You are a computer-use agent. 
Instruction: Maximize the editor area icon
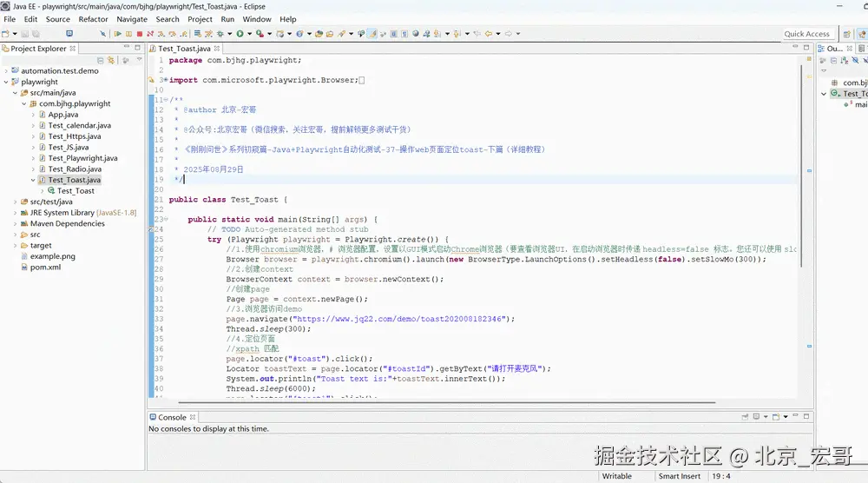click(806, 48)
